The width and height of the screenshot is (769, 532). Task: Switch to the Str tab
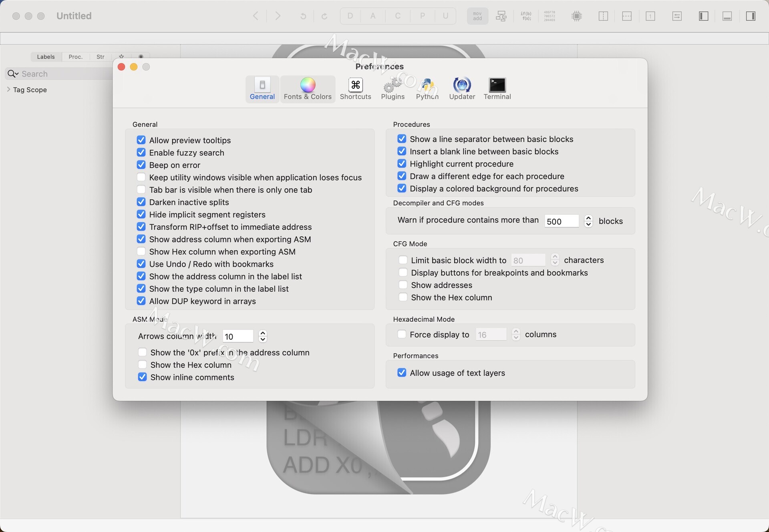point(101,57)
